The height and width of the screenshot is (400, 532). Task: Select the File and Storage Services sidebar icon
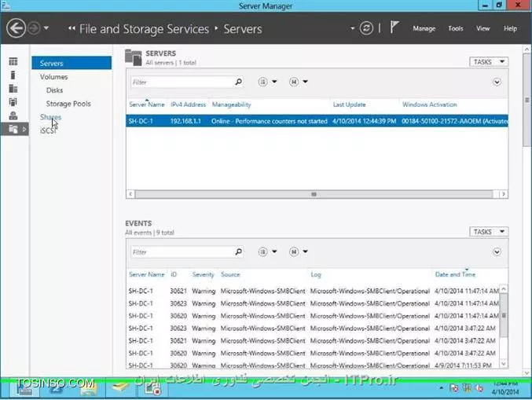[13, 129]
